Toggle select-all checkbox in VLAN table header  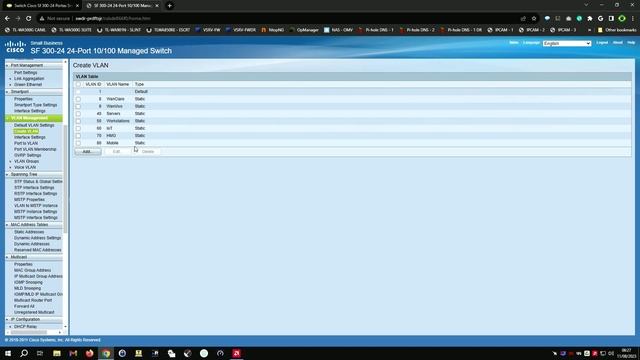[78, 84]
